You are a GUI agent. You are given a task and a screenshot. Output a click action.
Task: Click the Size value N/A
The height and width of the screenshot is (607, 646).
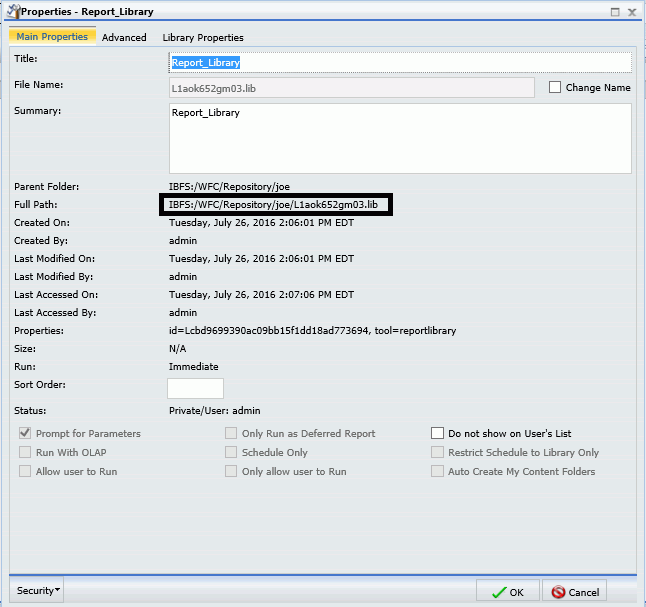pyautogui.click(x=178, y=349)
